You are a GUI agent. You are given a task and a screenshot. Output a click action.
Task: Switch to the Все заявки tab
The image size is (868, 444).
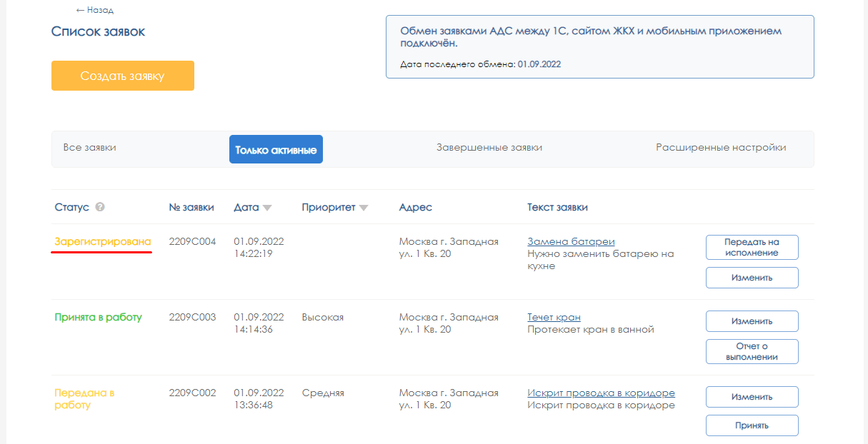click(x=89, y=148)
